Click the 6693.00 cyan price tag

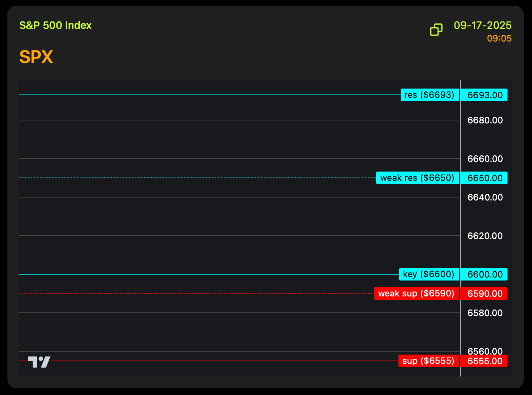point(484,95)
